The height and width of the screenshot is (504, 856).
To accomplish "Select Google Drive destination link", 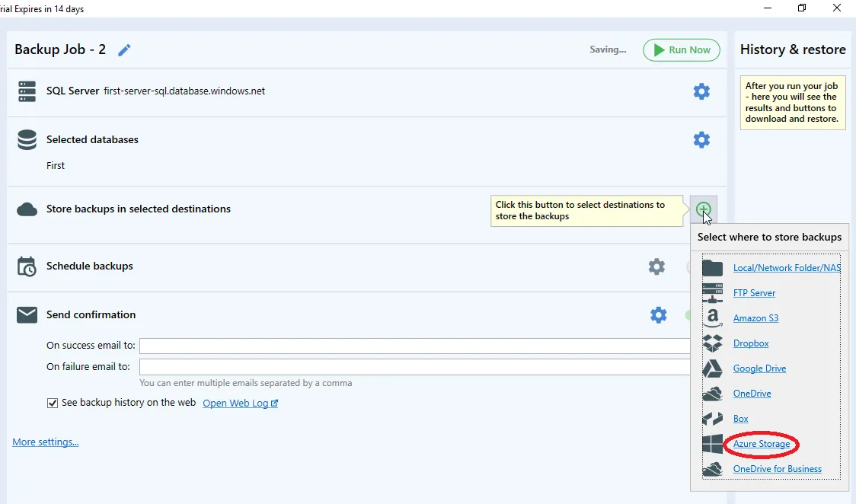I will [x=759, y=368].
